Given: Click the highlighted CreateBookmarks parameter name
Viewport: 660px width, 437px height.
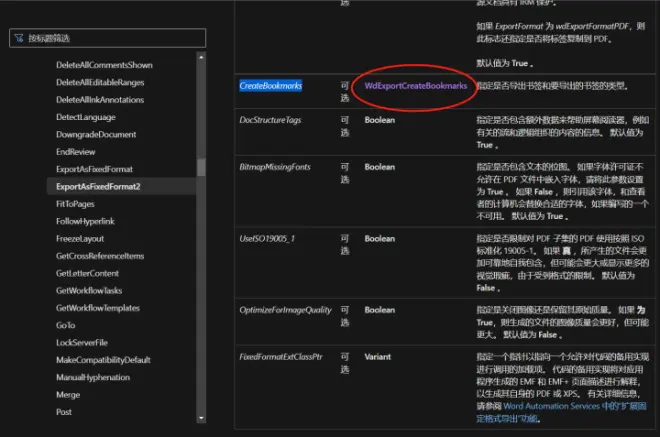Looking at the screenshot, I should pyautogui.click(x=271, y=86).
